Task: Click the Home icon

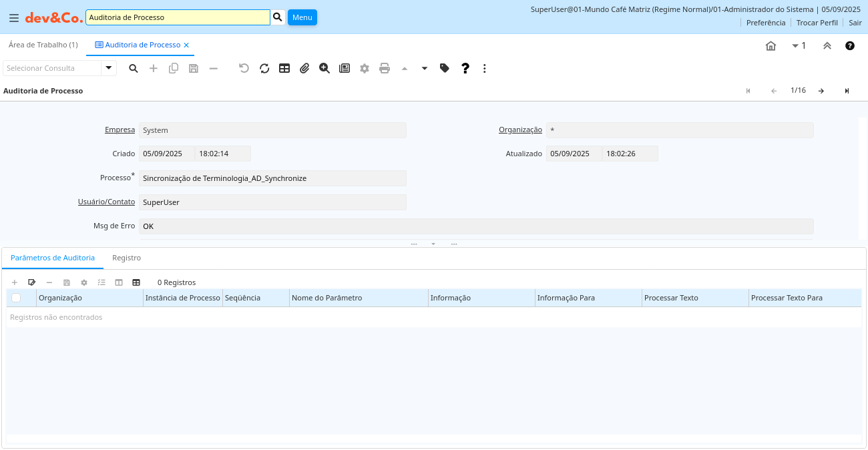Action: 771,45
